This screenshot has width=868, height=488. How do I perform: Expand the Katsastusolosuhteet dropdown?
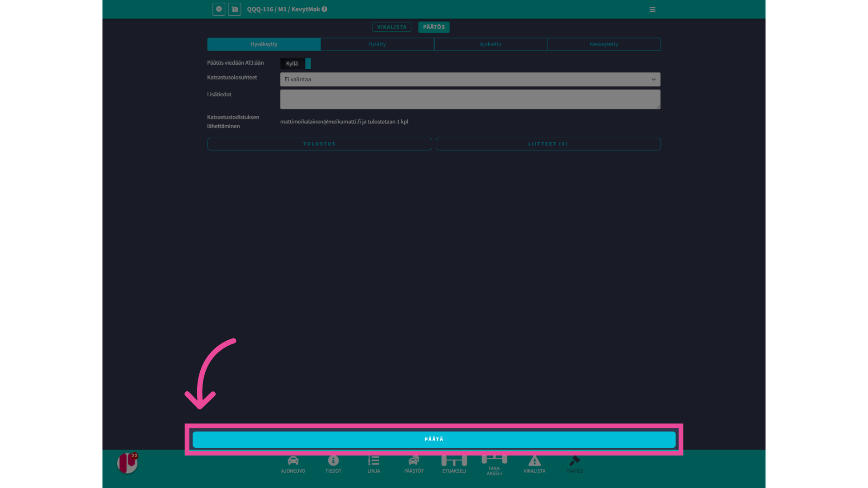click(470, 80)
